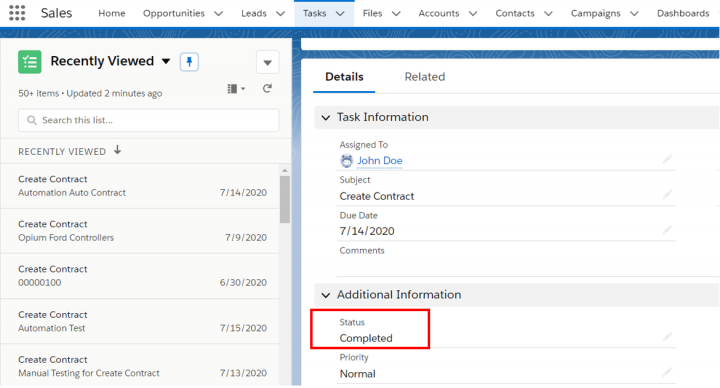Select the Automation Test task
This screenshot has height=388, width=720.
click(x=140, y=321)
